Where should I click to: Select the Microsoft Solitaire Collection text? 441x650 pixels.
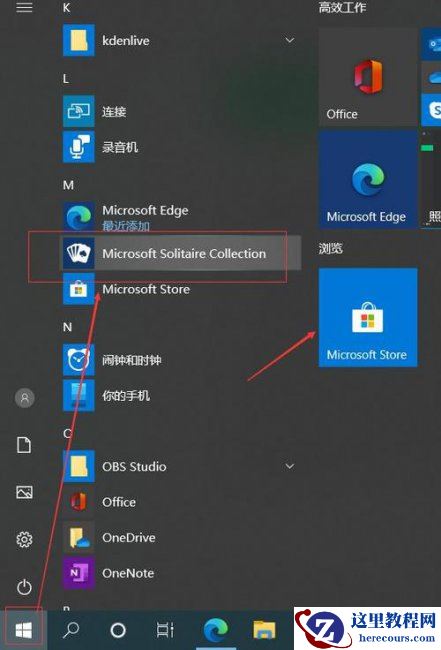pos(184,253)
